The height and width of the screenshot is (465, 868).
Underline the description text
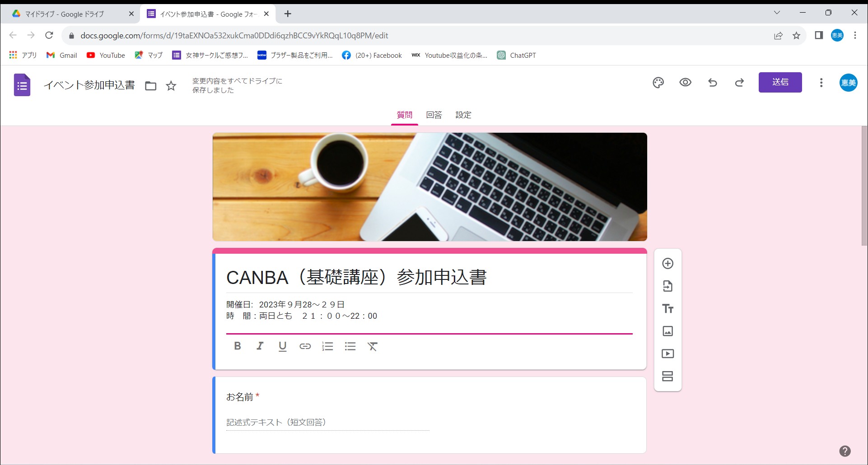coord(283,346)
